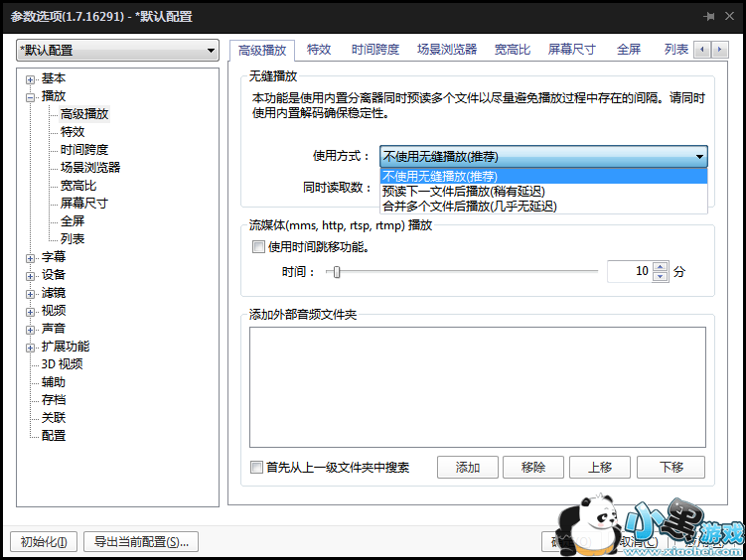746x560 pixels.
Task: Pin the preferences window
Action: [709, 17]
